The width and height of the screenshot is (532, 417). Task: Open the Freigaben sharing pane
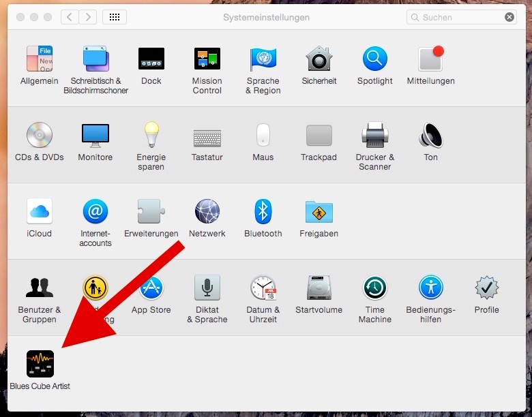319,212
